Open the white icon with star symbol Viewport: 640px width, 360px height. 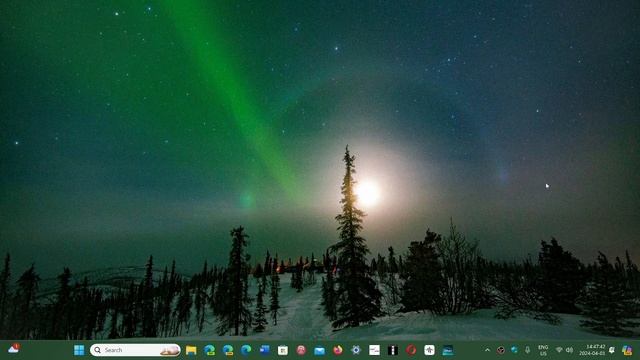point(429,350)
